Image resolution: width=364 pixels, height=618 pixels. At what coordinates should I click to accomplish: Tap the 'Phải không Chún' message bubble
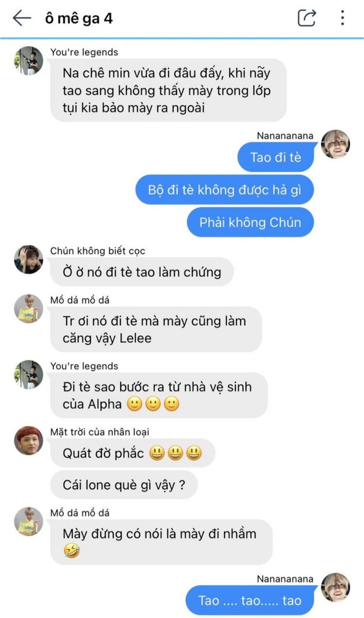[x=250, y=222]
